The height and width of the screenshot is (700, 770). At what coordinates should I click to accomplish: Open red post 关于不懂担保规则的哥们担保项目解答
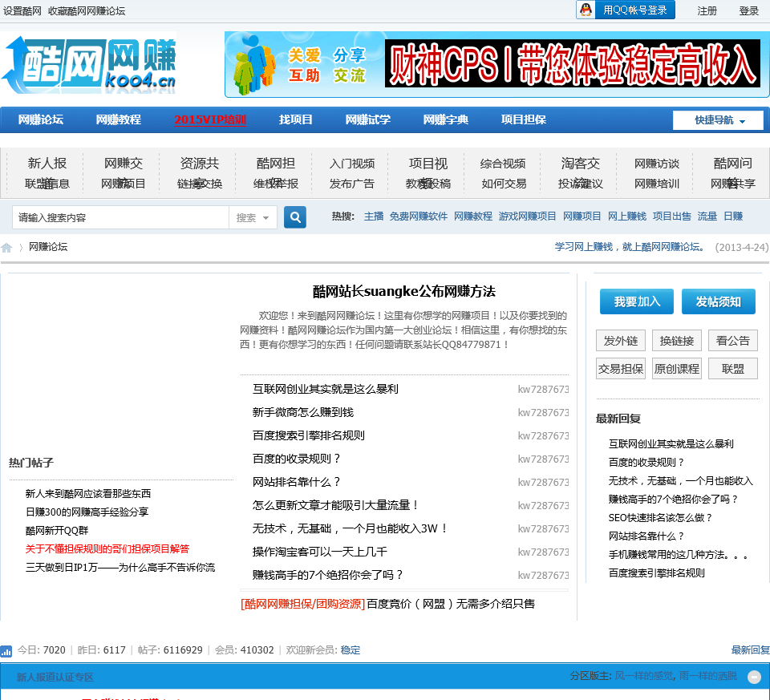(107, 548)
